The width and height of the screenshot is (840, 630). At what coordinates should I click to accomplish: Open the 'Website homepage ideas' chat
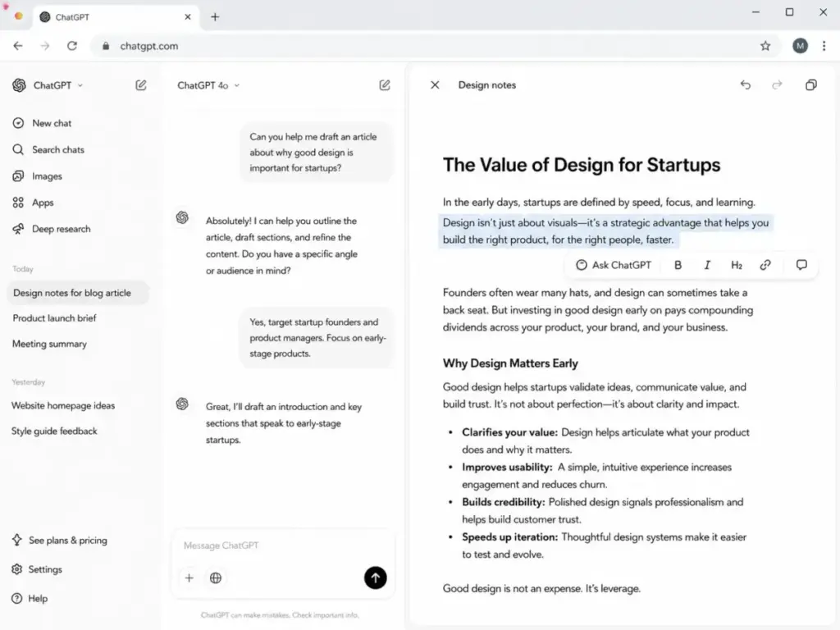tap(63, 405)
